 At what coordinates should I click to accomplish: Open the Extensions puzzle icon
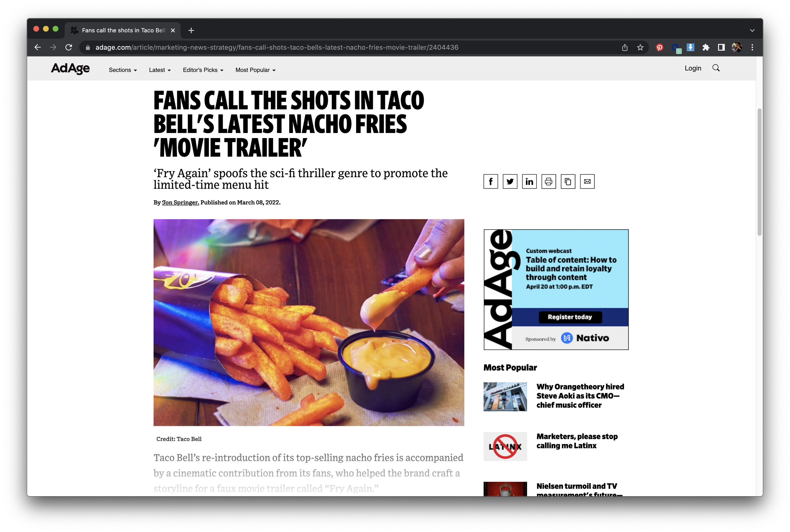706,47
